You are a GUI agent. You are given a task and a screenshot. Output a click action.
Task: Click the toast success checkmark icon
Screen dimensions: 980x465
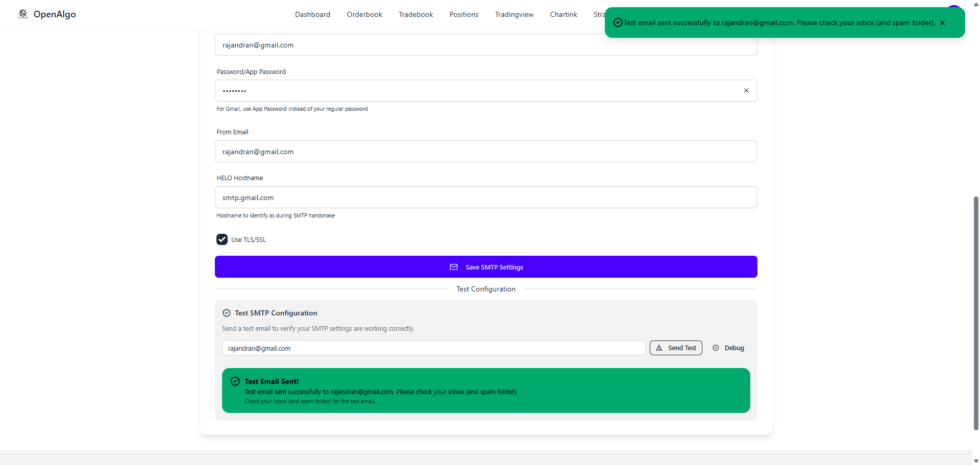618,22
